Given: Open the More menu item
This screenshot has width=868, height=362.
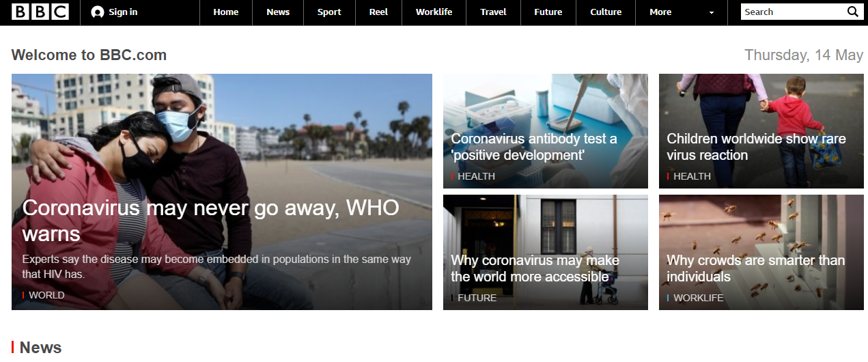Looking at the screenshot, I should coord(660,12).
